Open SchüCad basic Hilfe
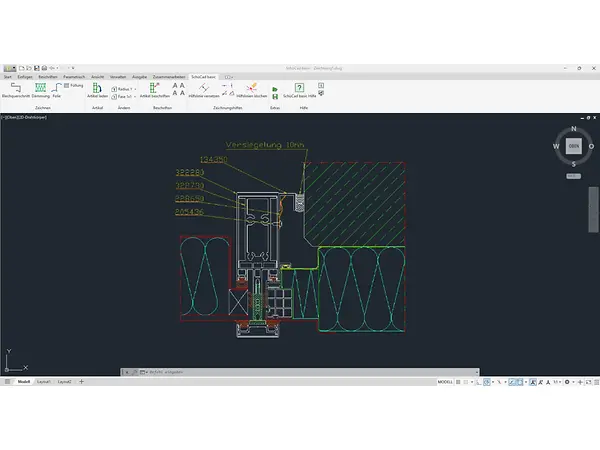 [299, 89]
